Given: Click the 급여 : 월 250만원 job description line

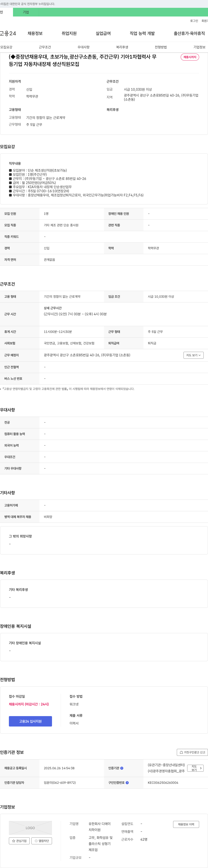Looking at the screenshot, I should tap(32, 183).
